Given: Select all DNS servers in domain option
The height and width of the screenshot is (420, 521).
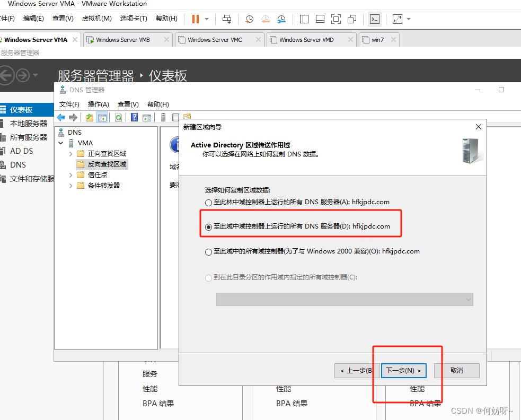Looking at the screenshot, I should point(208,227).
